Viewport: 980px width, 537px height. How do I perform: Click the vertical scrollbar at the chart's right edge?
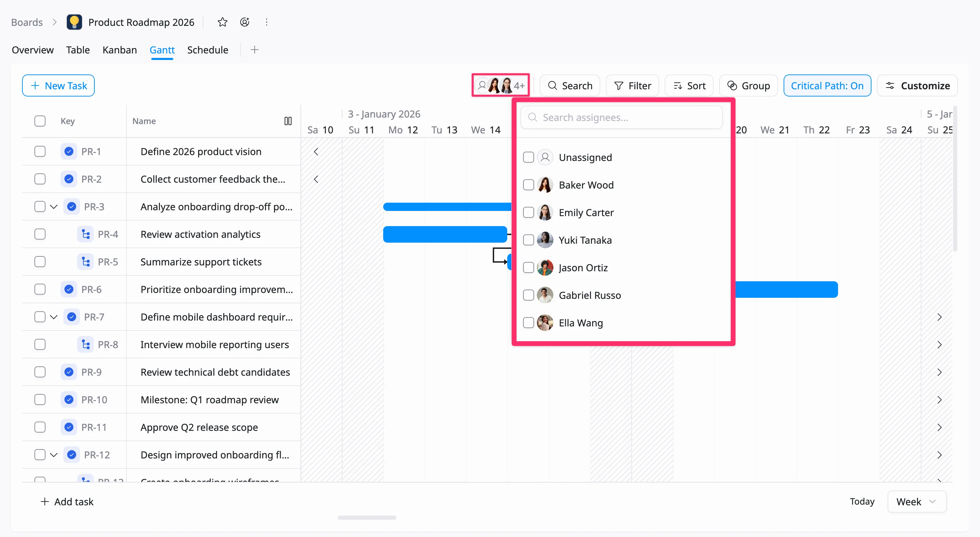955,179
